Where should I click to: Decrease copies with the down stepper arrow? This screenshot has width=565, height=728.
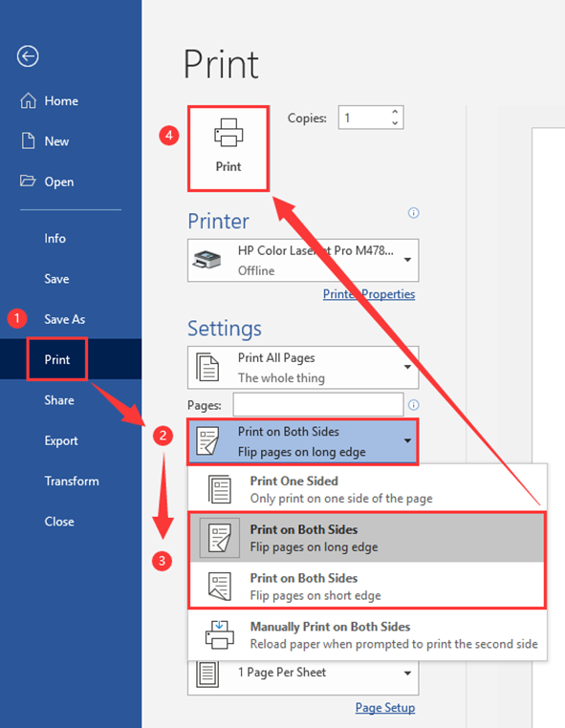(395, 123)
